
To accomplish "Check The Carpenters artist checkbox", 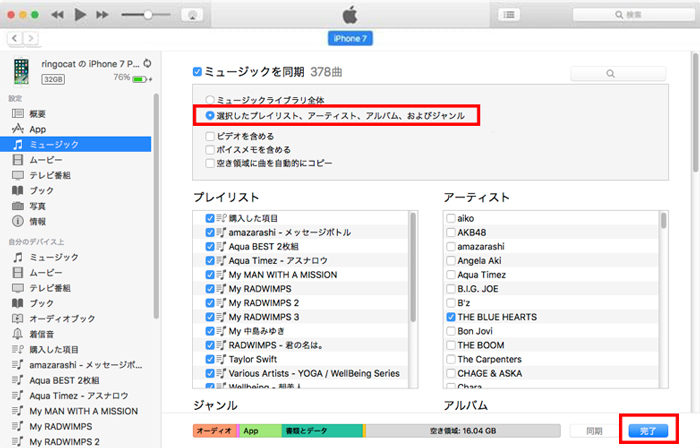I will (451, 359).
